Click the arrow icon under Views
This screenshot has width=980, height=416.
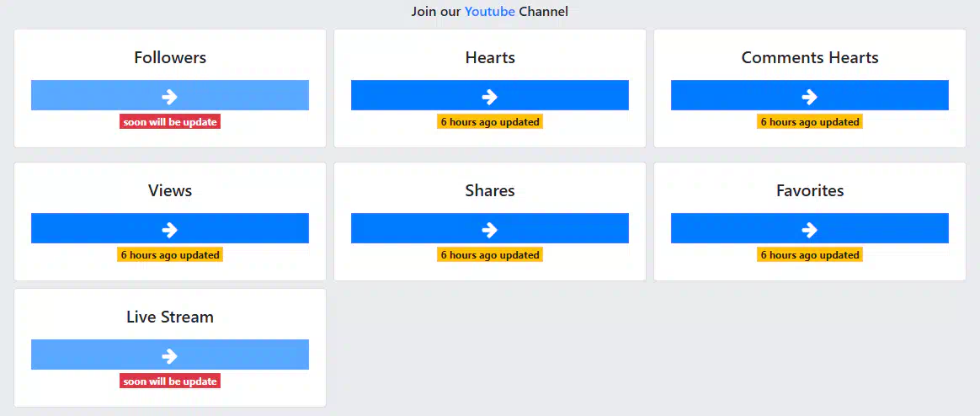(169, 230)
